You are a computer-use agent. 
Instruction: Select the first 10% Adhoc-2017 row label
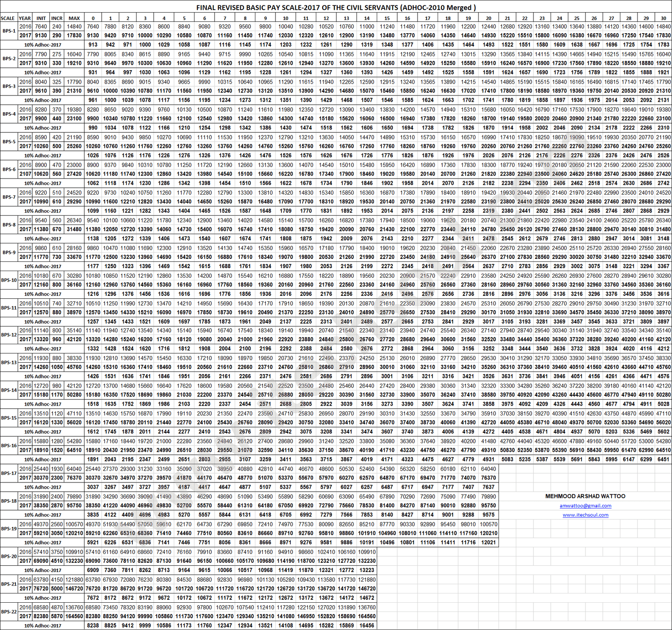[42, 45]
